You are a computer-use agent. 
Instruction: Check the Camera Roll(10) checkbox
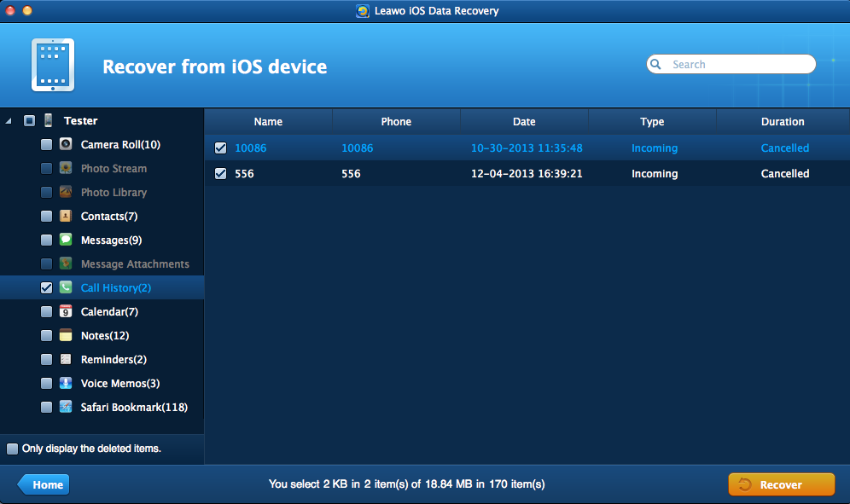click(47, 145)
